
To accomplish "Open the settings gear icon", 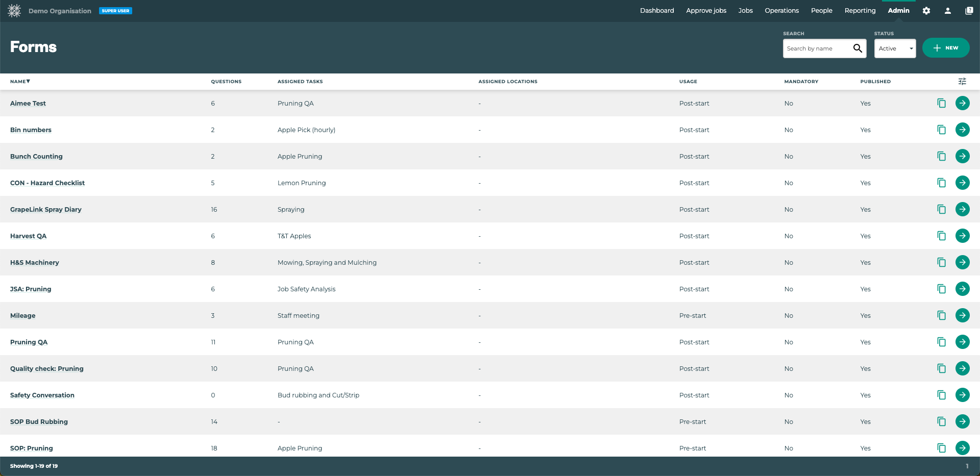I will [926, 11].
